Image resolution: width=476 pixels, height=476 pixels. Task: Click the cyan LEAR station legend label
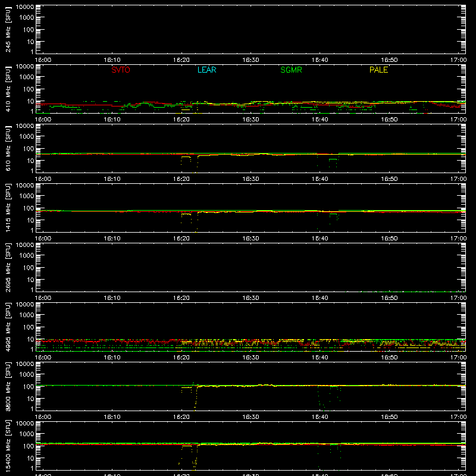[x=206, y=70]
